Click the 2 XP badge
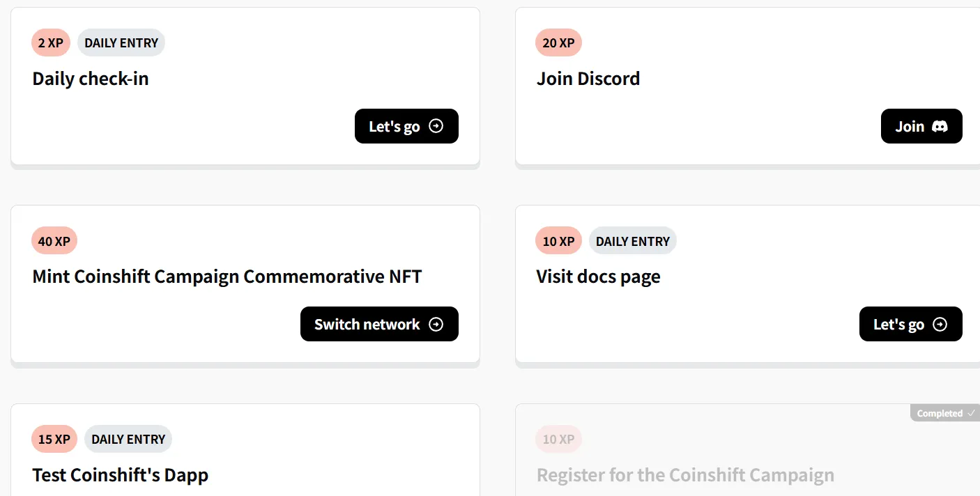Image resolution: width=980 pixels, height=496 pixels. [51, 42]
